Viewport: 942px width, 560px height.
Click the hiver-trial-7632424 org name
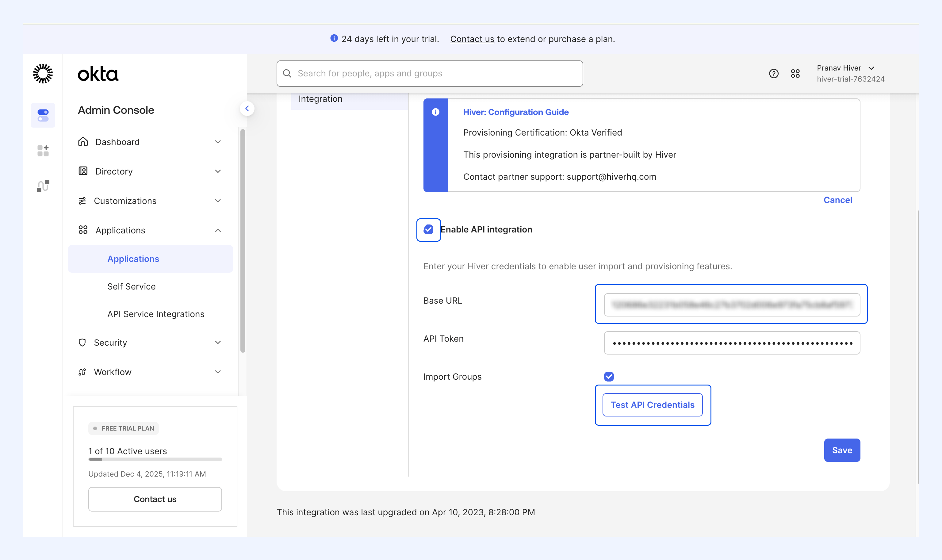click(x=851, y=79)
